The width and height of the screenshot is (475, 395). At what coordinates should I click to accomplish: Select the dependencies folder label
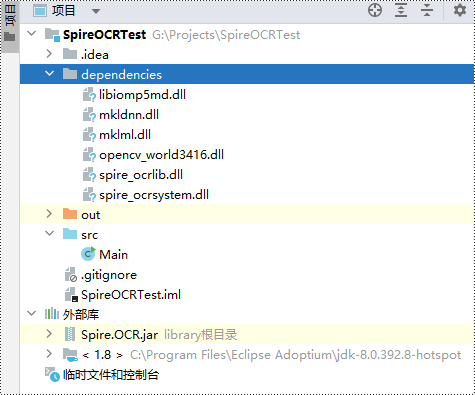(121, 75)
